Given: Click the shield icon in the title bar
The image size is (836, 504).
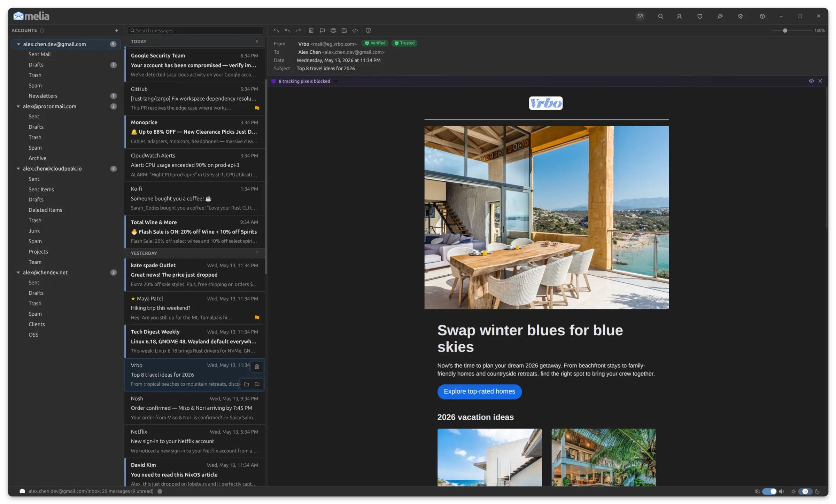Looking at the screenshot, I should click(700, 16).
